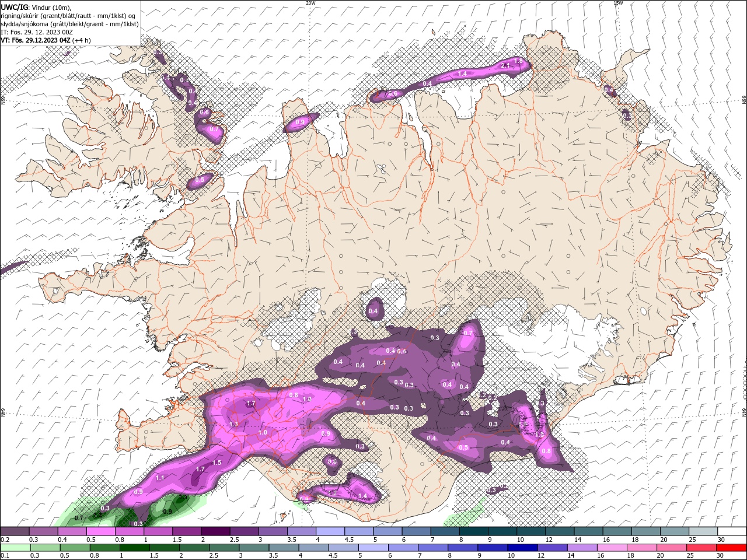Pick the white final swatch in the snow scale
Screen dimensions: 747x560
pyautogui.click(x=732, y=531)
